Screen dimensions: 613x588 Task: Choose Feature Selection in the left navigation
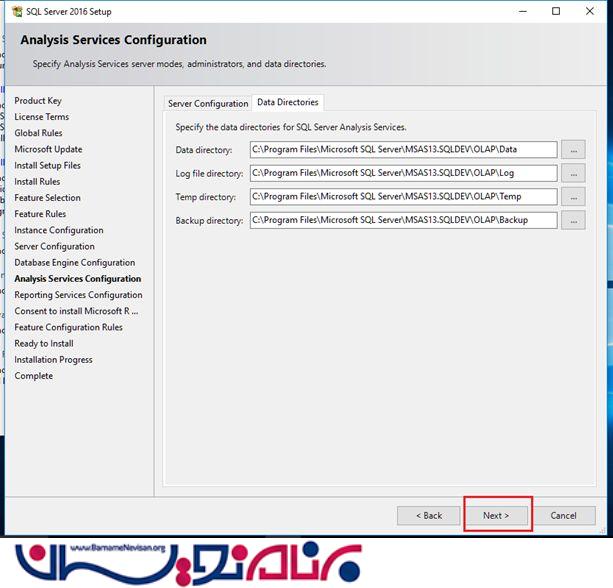[47, 198]
